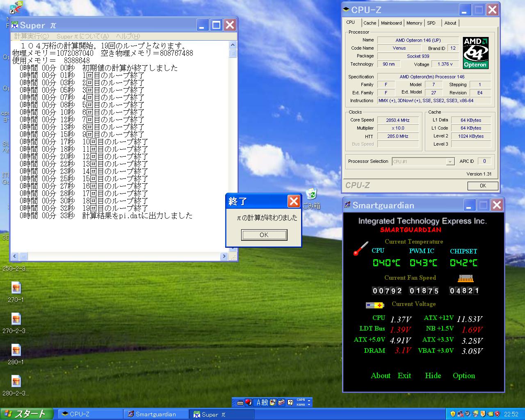The height and width of the screenshot is (420, 525).
Task: Switch to CPU-Z via taskbar button
Action: (x=90, y=414)
